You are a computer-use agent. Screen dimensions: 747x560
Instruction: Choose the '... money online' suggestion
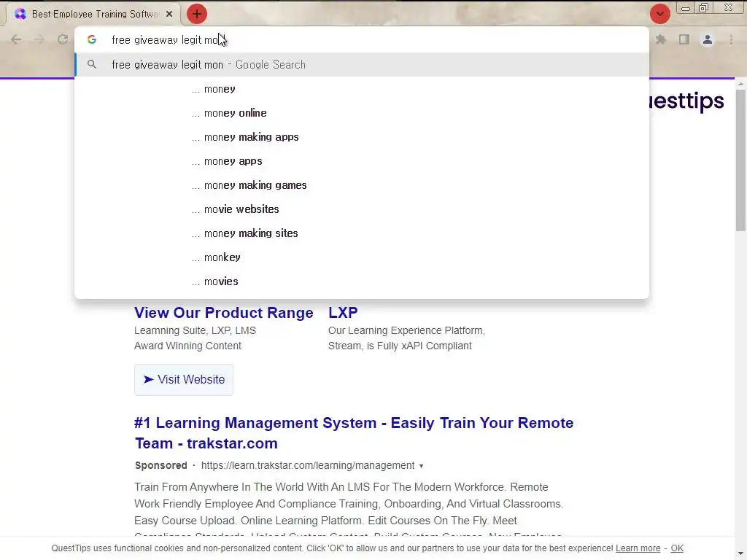tap(362, 113)
